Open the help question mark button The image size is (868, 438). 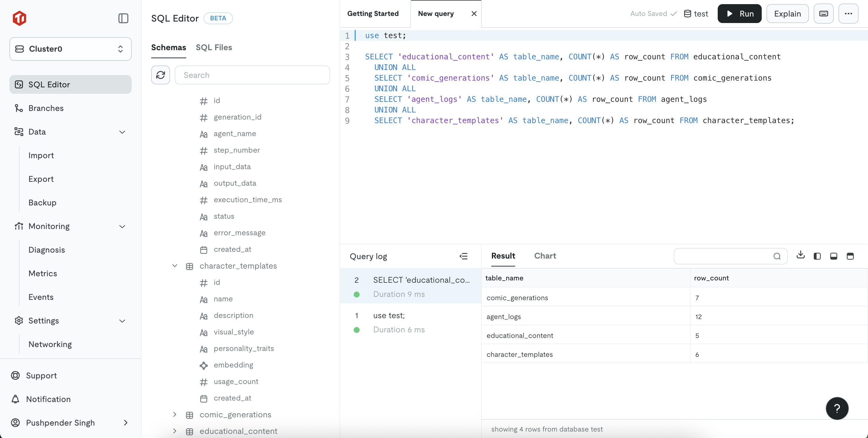(837, 408)
